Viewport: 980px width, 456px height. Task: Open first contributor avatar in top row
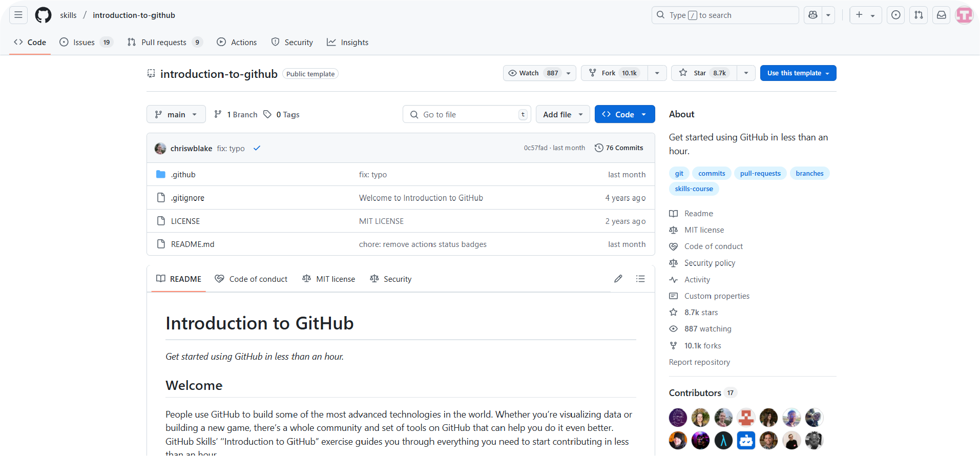[678, 418]
